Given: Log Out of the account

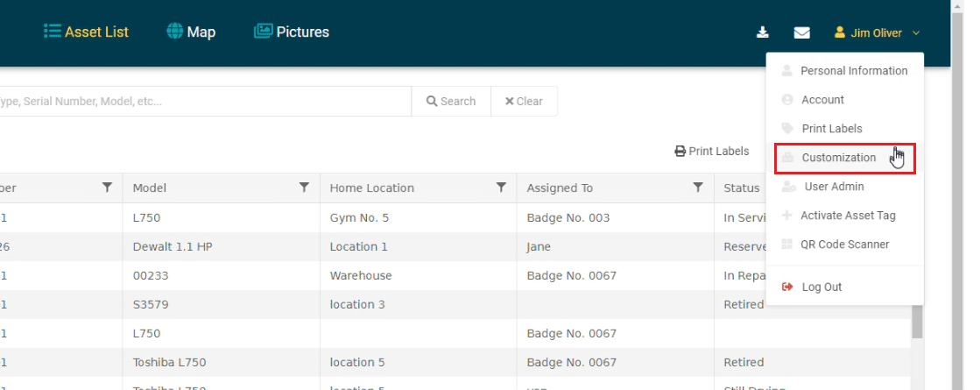Looking at the screenshot, I should tap(821, 287).
